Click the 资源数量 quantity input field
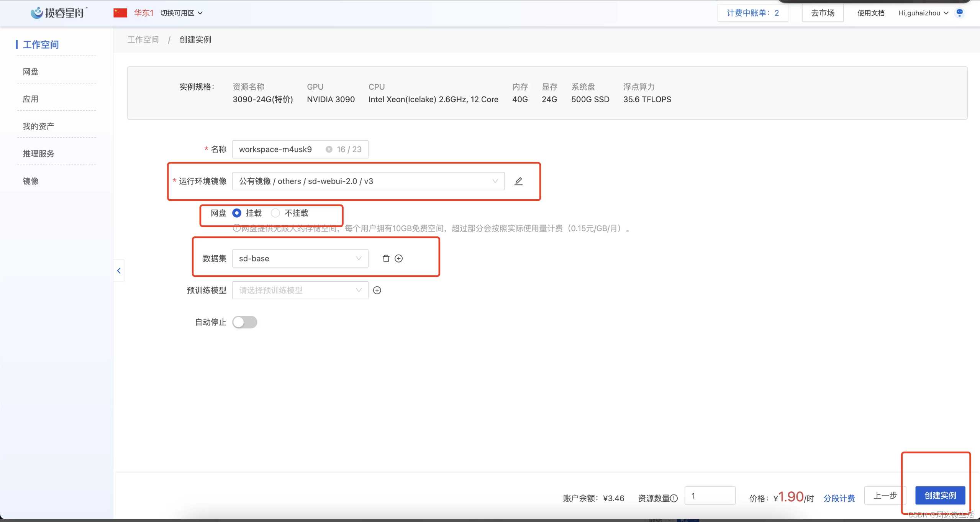Screen dimensions: 980x522 pos(710,495)
